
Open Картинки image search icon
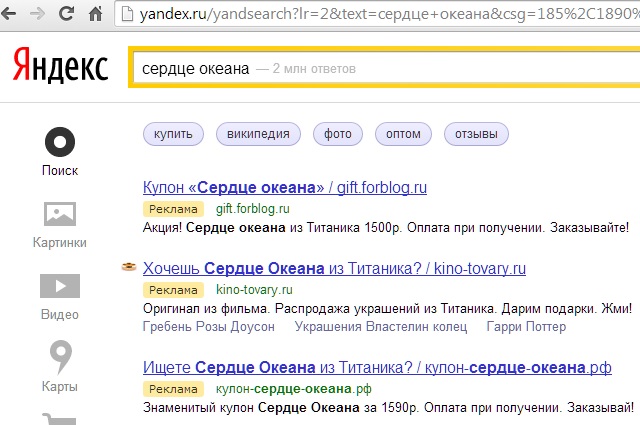pyautogui.click(x=60, y=214)
